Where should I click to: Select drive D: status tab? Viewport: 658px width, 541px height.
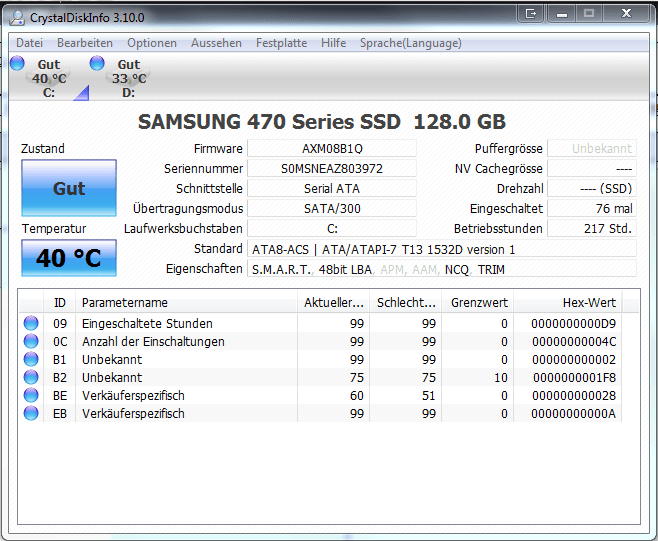coord(129,78)
